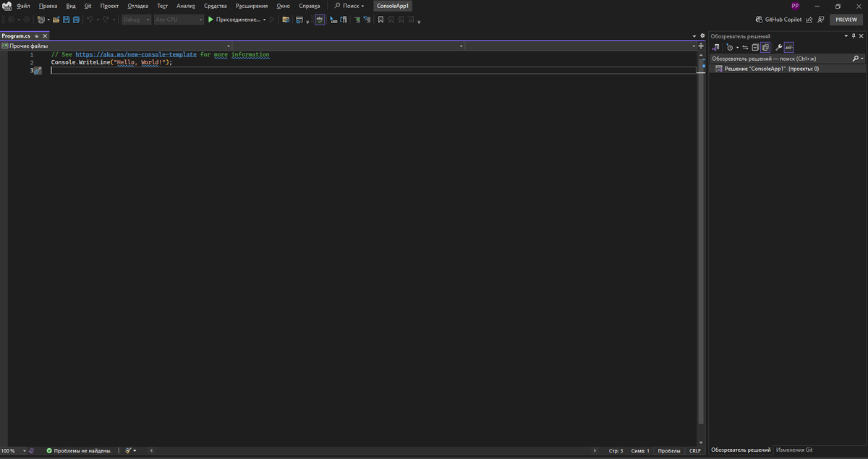Click the Visual Studio logo icon

[7, 6]
